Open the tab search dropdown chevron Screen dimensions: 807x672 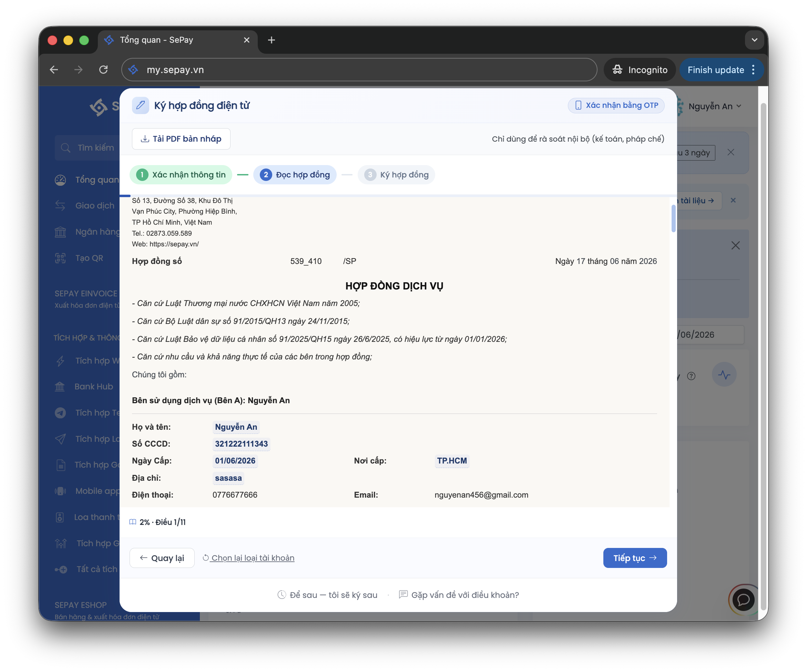(x=754, y=40)
